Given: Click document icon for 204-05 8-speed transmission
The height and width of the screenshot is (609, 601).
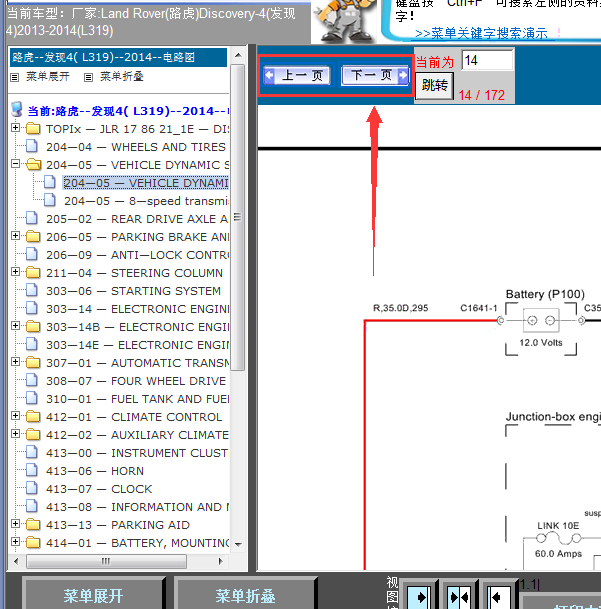Looking at the screenshot, I should [50, 200].
